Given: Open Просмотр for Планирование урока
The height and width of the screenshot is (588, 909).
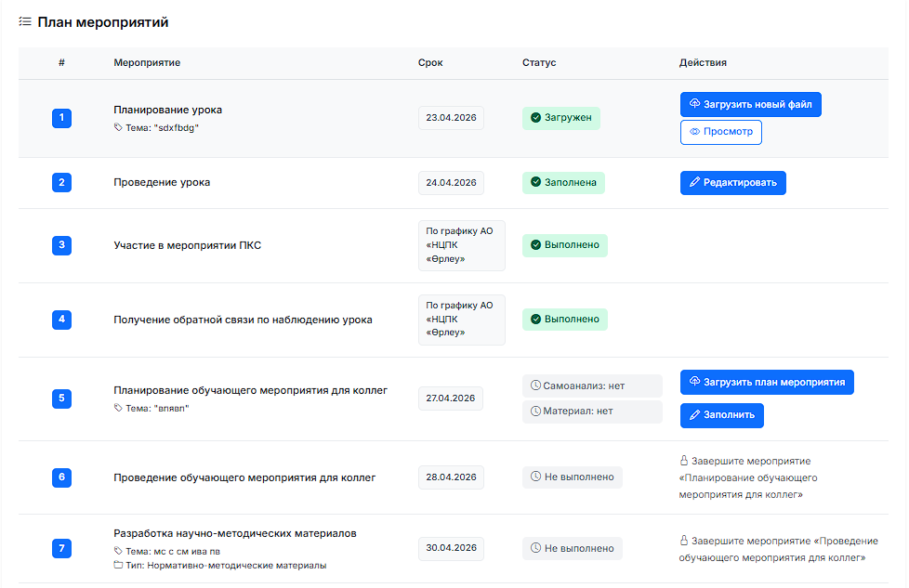Looking at the screenshot, I should pyautogui.click(x=721, y=132).
